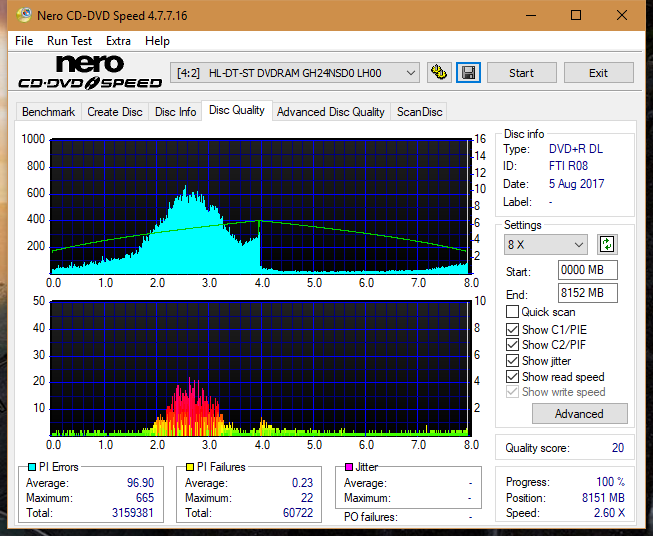Viewport: 653px width, 536px height.
Task: Click the disc ID FTI R08 text
Action: click(x=568, y=166)
